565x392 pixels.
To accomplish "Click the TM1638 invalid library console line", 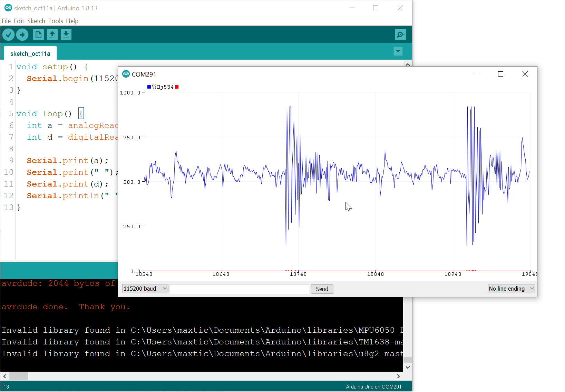I will pyautogui.click(x=202, y=342).
